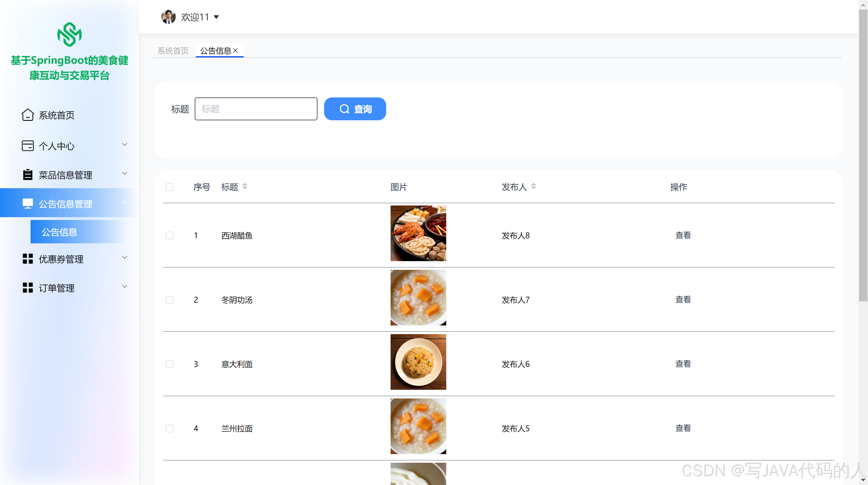
Task: Click the grid icon beside 优惠券管理
Action: 28,259
